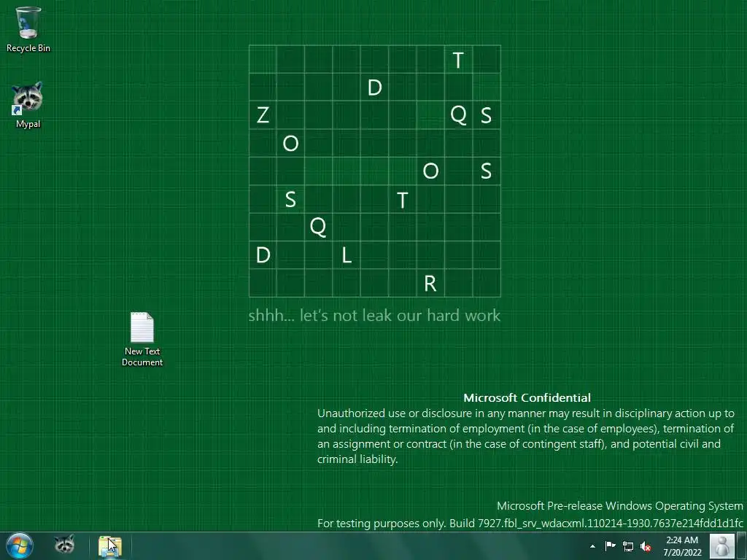
Task: Select the Recycle Bin desktop icon
Action: (28, 29)
